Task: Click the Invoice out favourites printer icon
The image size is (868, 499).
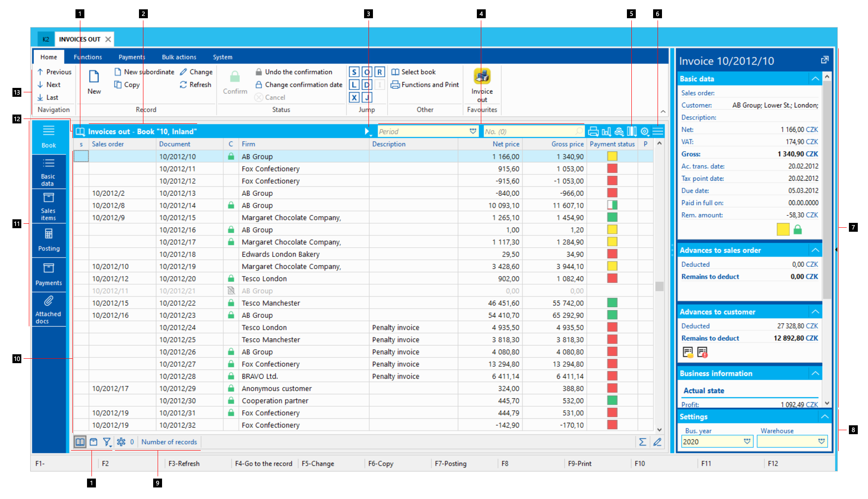Action: point(482,77)
